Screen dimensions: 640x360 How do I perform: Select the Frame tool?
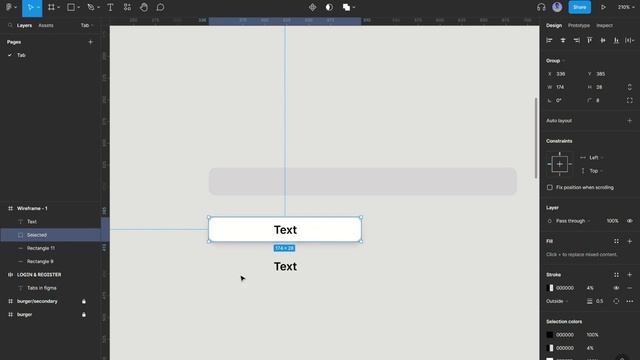(51, 7)
